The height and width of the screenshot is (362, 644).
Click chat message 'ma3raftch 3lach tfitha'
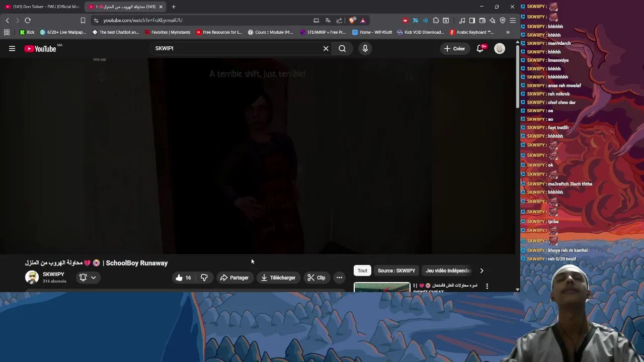[570, 184]
